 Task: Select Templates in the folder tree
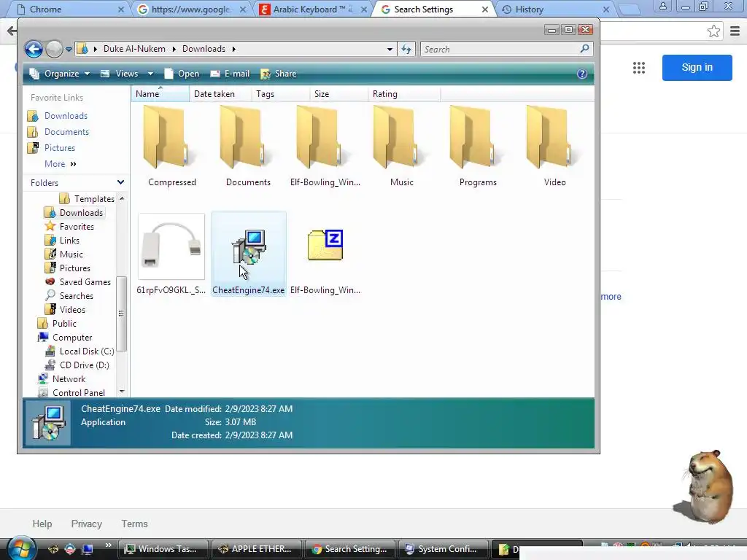click(x=94, y=198)
